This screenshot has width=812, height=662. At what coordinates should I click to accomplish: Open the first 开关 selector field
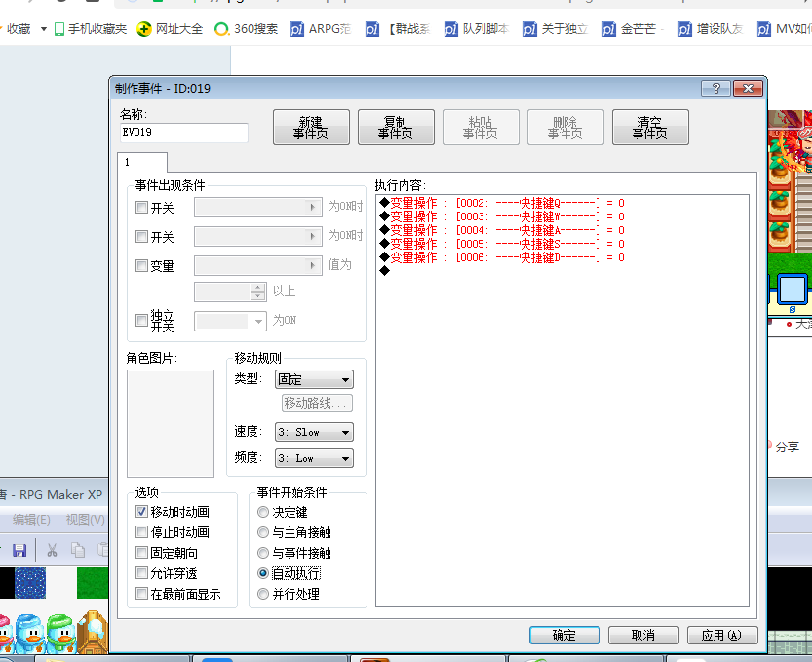point(258,208)
